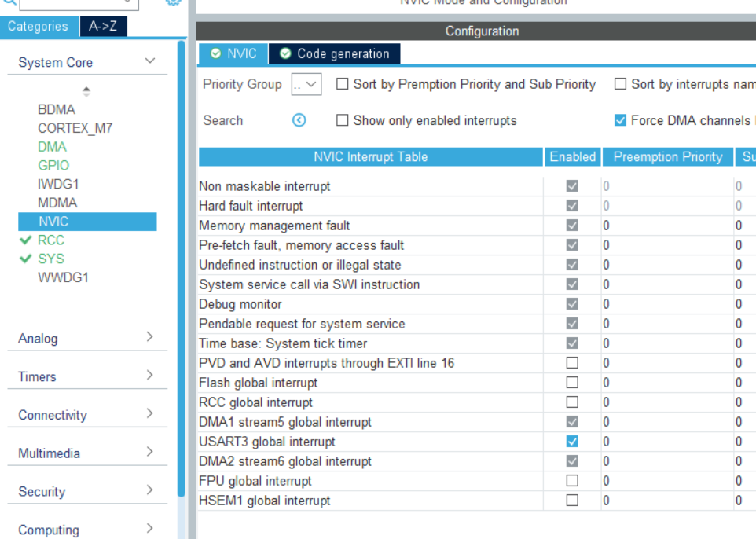Open the search combo box at top left
The height and width of the screenshot is (539, 756).
pos(79,3)
